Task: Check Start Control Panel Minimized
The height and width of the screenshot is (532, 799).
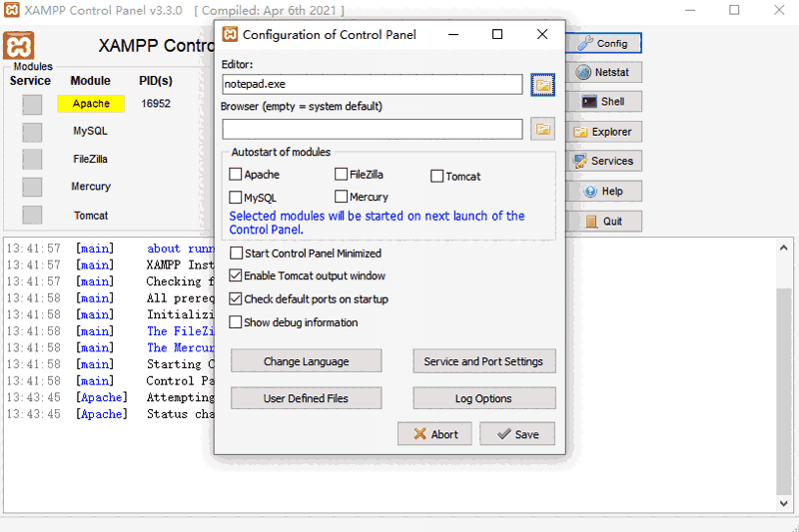Action: (x=236, y=253)
